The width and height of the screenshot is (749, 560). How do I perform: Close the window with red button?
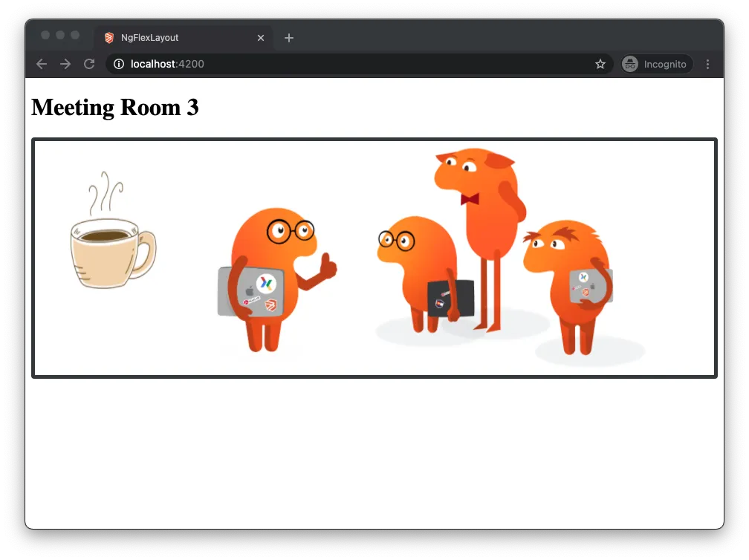(x=45, y=35)
